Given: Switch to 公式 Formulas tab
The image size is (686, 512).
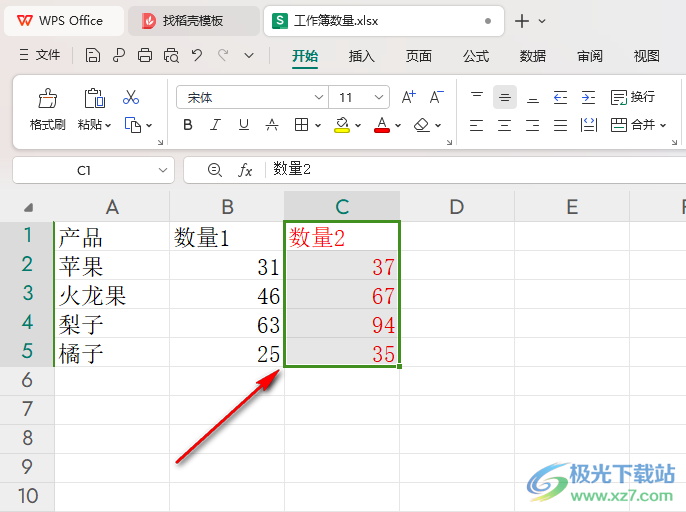Looking at the screenshot, I should [x=476, y=56].
